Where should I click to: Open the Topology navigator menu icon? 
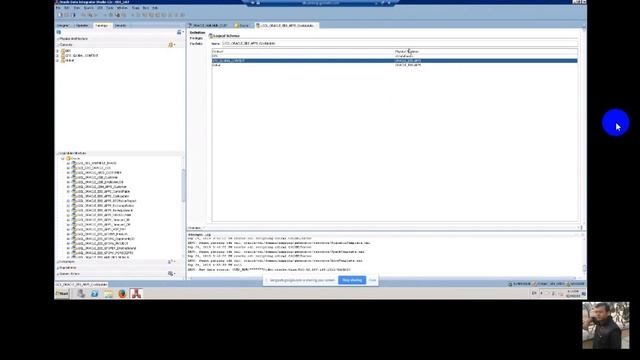point(179,32)
